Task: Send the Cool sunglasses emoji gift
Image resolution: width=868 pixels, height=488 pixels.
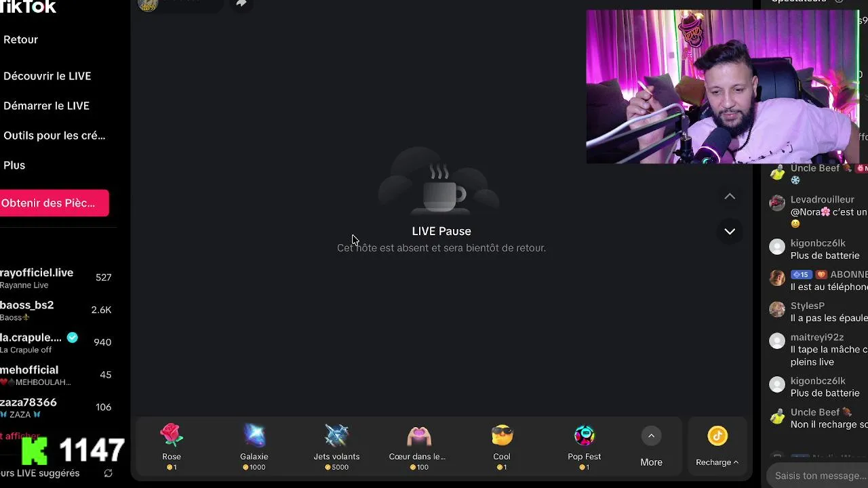Action: pos(502,447)
